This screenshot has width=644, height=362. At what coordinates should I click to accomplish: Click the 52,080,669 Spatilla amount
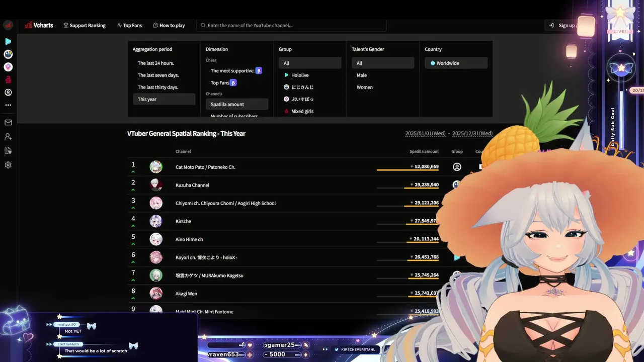[x=425, y=167]
